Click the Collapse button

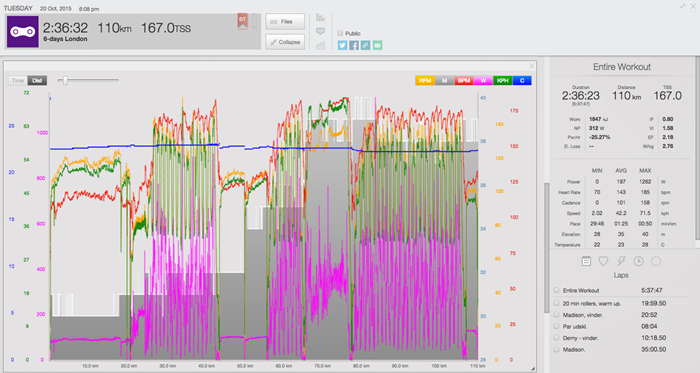[285, 42]
